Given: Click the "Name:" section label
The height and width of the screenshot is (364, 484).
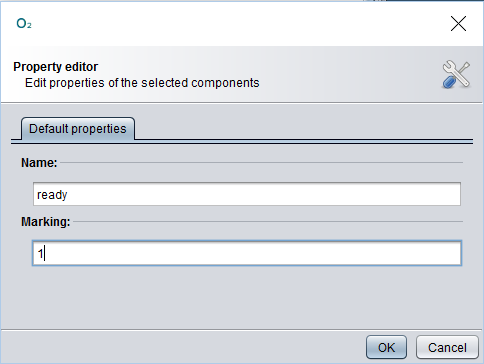Looking at the screenshot, I should point(39,163).
